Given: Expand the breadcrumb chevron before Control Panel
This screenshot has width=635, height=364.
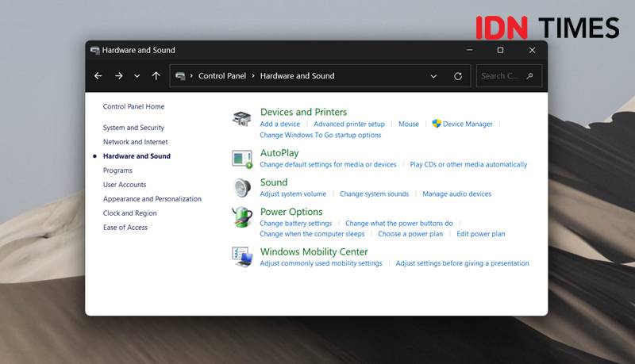Looking at the screenshot, I should tap(191, 75).
